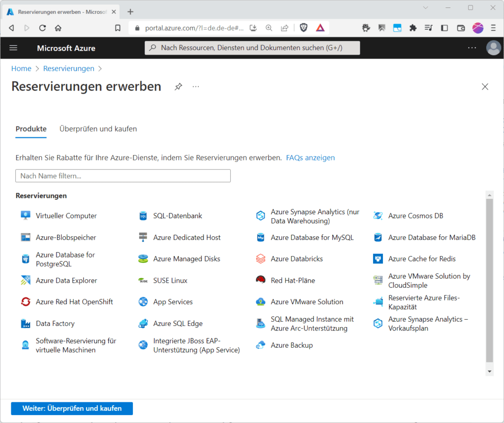Click the share page icon
The height and width of the screenshot is (423, 504).
coord(284,28)
